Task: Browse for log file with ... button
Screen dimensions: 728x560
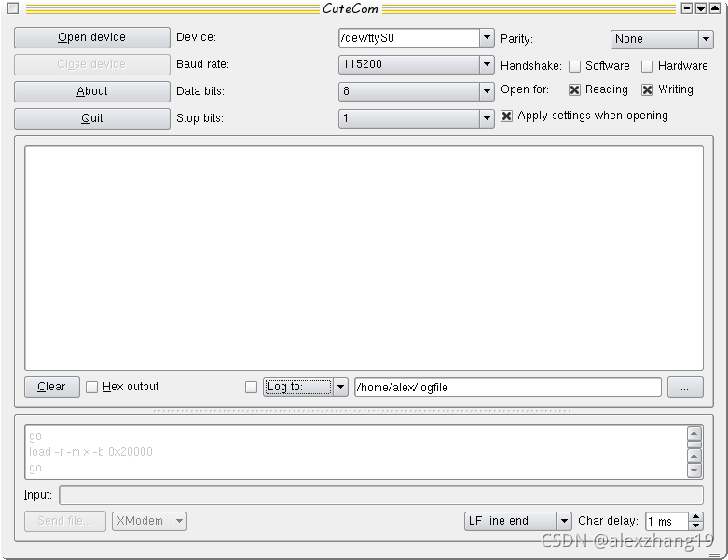Action: coord(685,388)
